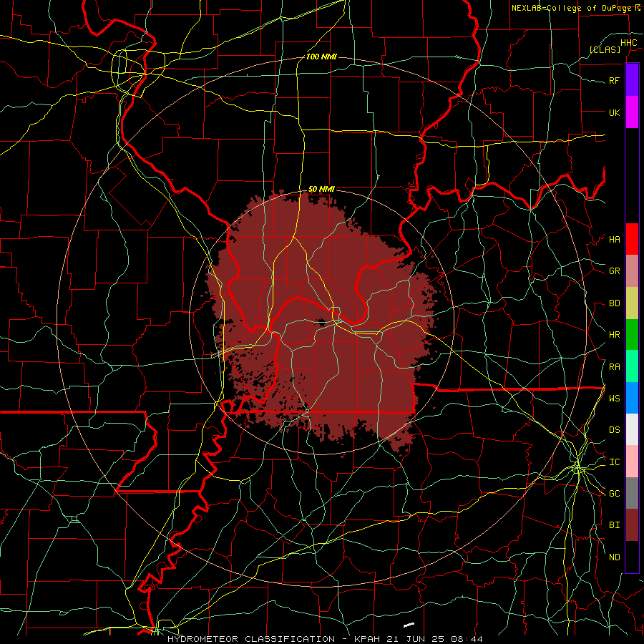This screenshot has height=644, width=644.
Task: Choose the DS white legend swatch
Action: point(632,429)
